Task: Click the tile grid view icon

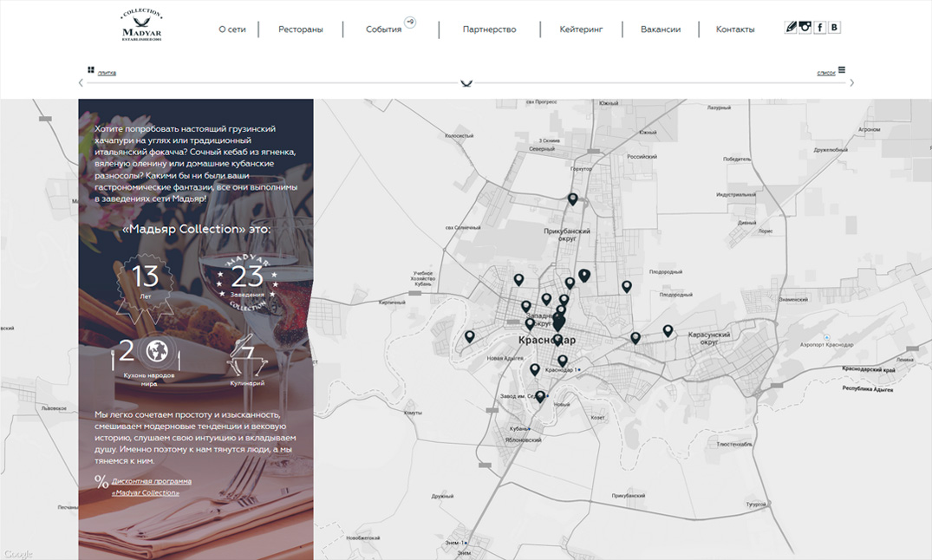Action: point(91,70)
